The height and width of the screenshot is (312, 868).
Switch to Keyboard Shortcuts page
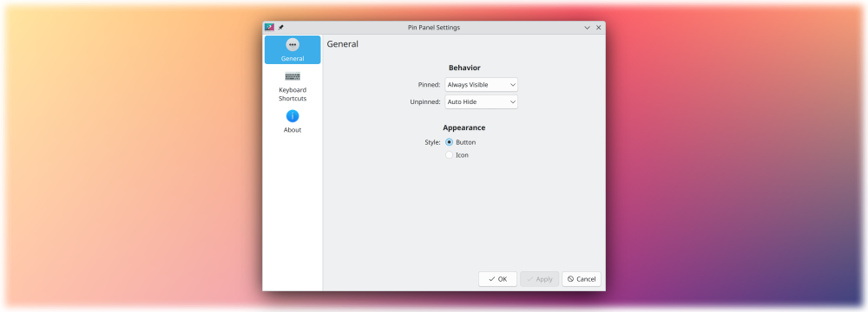(293, 94)
